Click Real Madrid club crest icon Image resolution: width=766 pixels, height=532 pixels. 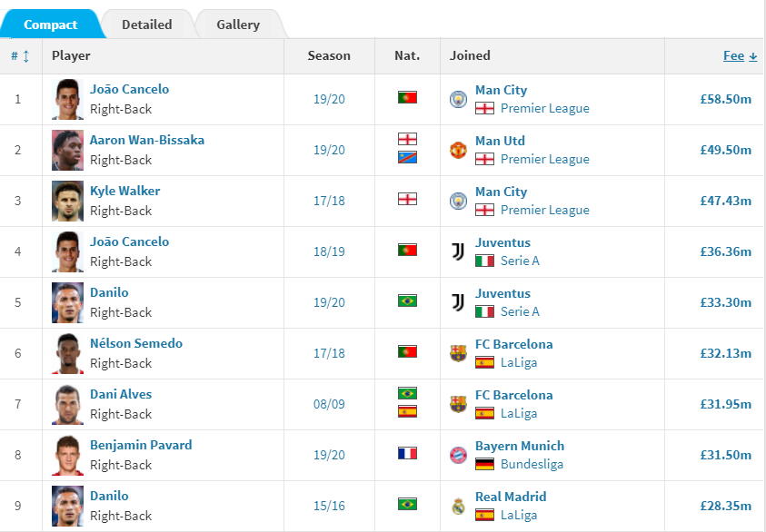[458, 507]
